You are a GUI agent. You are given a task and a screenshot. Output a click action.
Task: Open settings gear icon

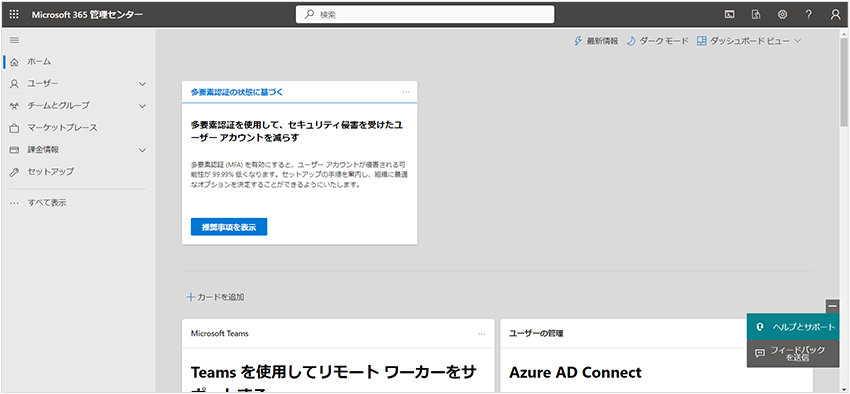point(782,15)
